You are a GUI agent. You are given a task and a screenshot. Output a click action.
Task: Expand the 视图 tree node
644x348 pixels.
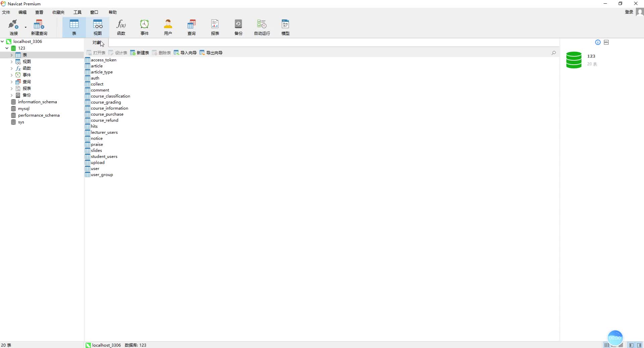pos(11,62)
